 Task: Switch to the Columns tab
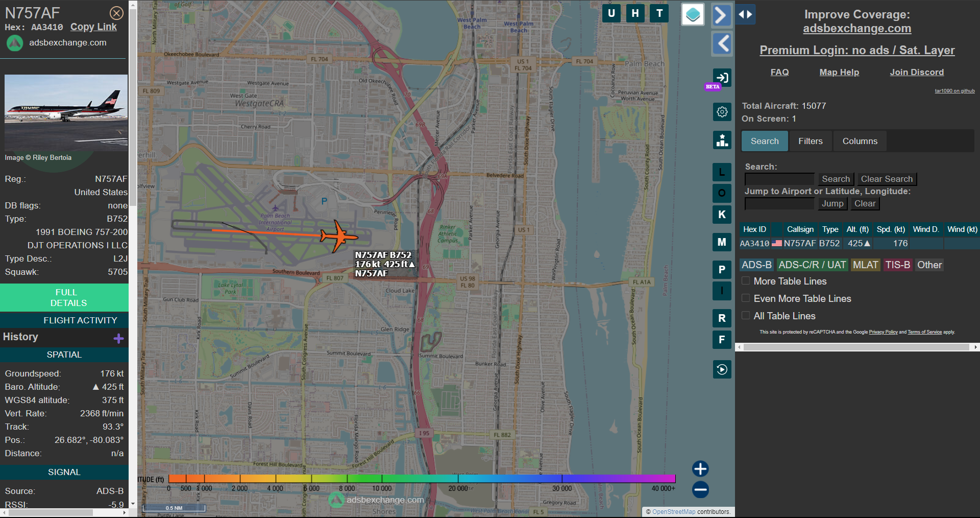pos(860,141)
